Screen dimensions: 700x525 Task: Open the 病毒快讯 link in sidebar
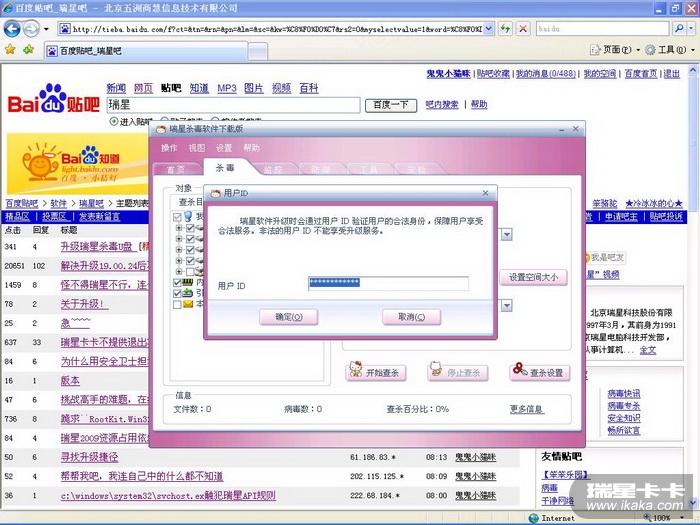[624, 394]
